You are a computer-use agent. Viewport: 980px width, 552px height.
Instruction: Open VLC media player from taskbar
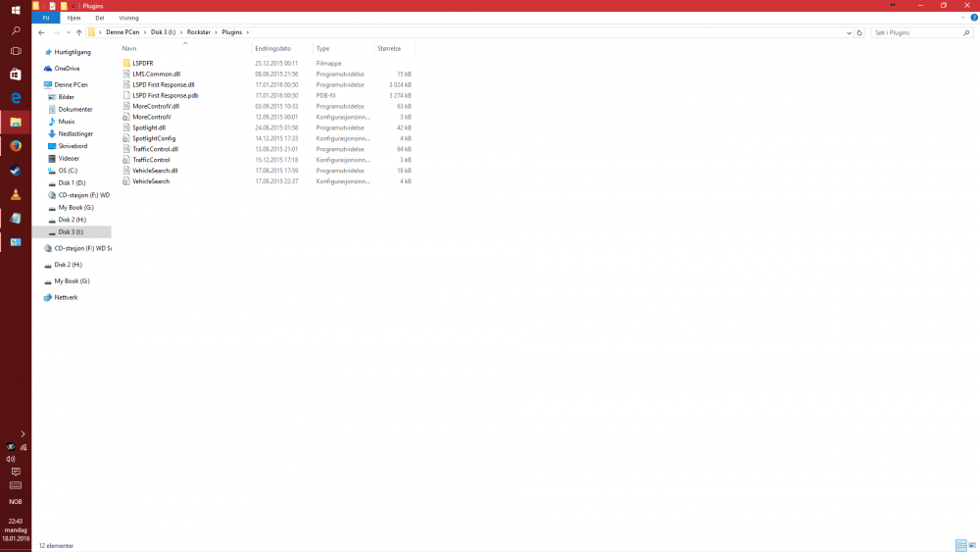(16, 194)
